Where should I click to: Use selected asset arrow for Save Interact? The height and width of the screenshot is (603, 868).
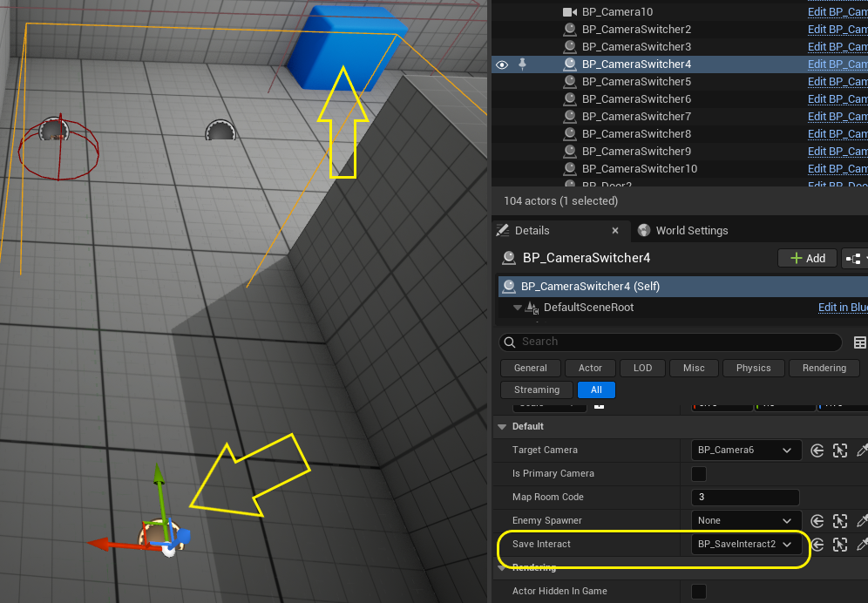817,545
